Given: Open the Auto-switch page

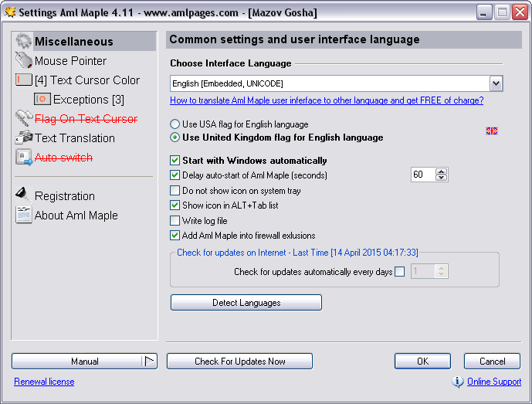Looking at the screenshot, I should point(63,158).
